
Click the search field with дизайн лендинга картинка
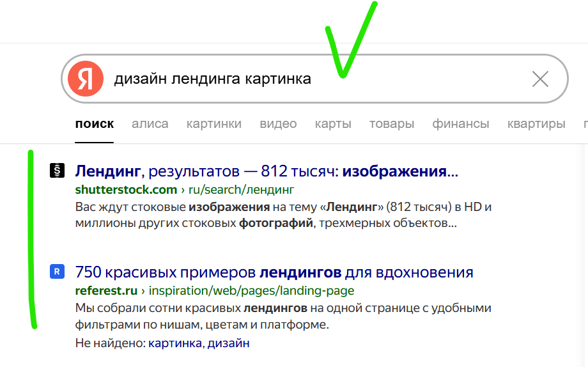coord(314,79)
